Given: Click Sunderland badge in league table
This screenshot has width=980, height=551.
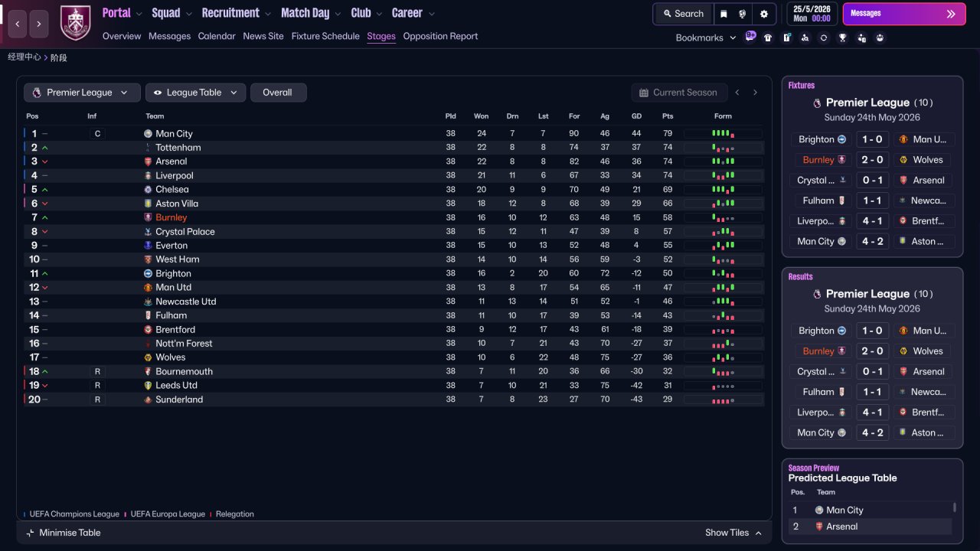Looking at the screenshot, I should (148, 399).
